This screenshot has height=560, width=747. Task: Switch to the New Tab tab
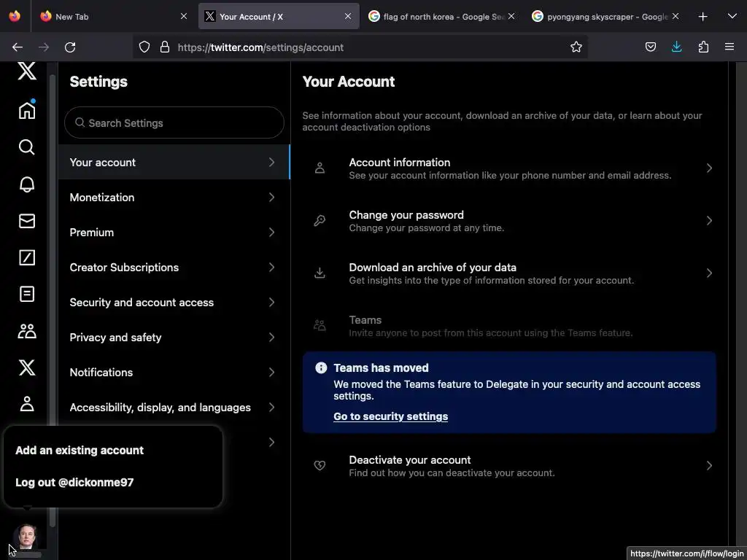[113, 16]
